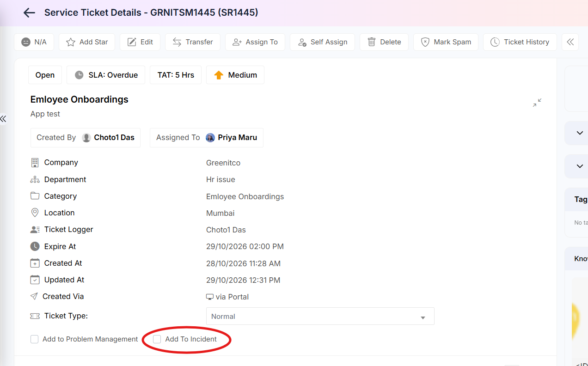Delete the service ticket

[x=384, y=42]
